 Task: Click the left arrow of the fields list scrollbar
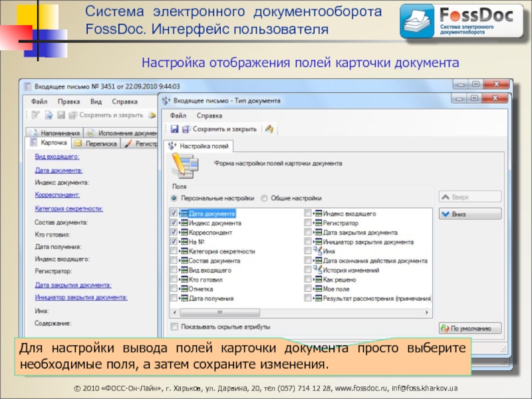175,312
